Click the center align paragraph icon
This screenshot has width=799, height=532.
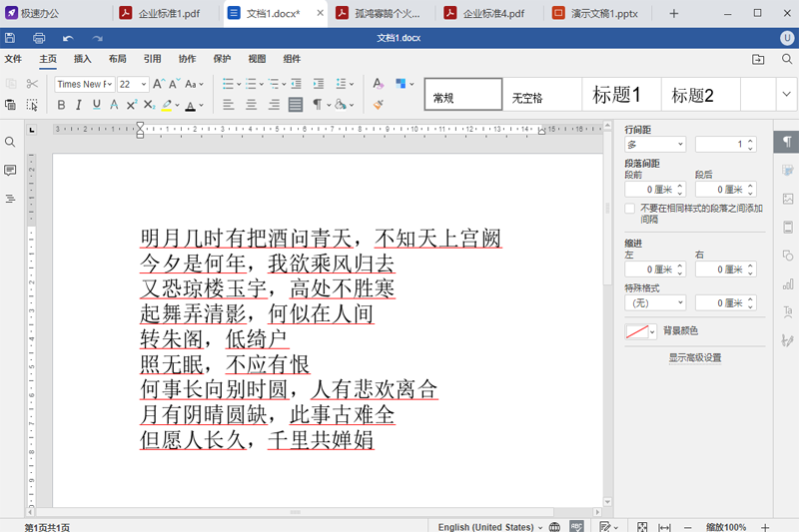pos(250,105)
